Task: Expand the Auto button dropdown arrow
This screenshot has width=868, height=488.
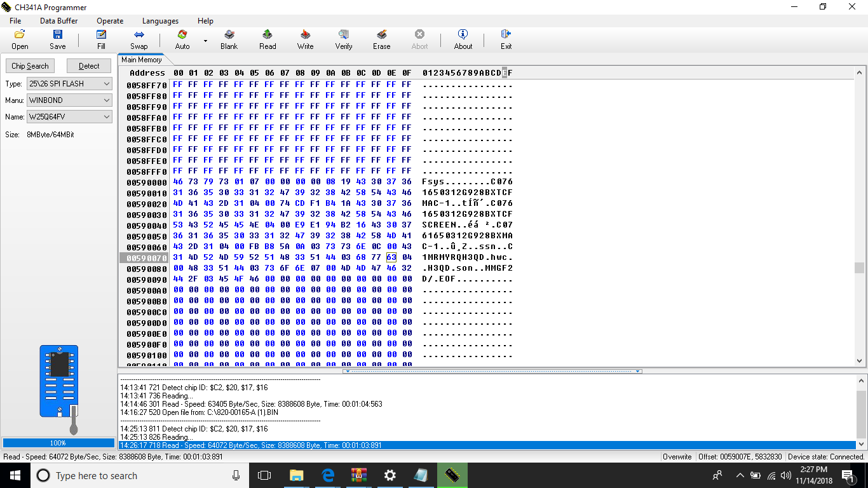Action: coord(205,41)
